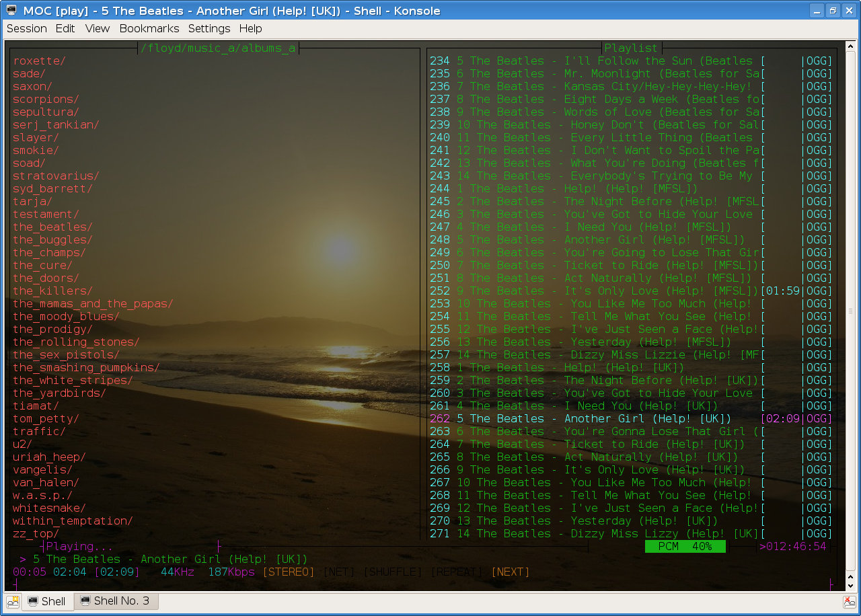Toggle the [NEXT] indicator

[511, 572]
